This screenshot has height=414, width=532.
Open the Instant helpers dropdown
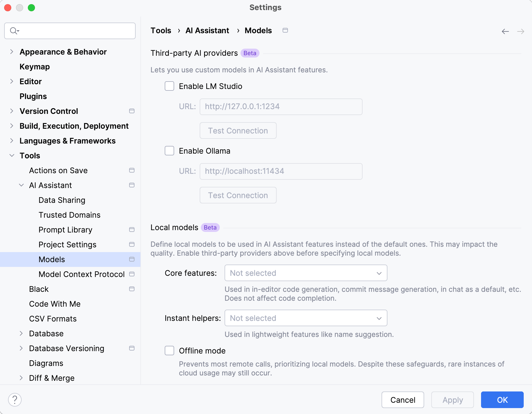coord(306,318)
